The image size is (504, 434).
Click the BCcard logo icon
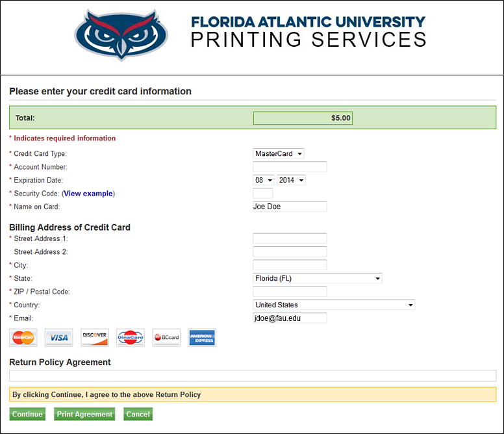point(166,338)
